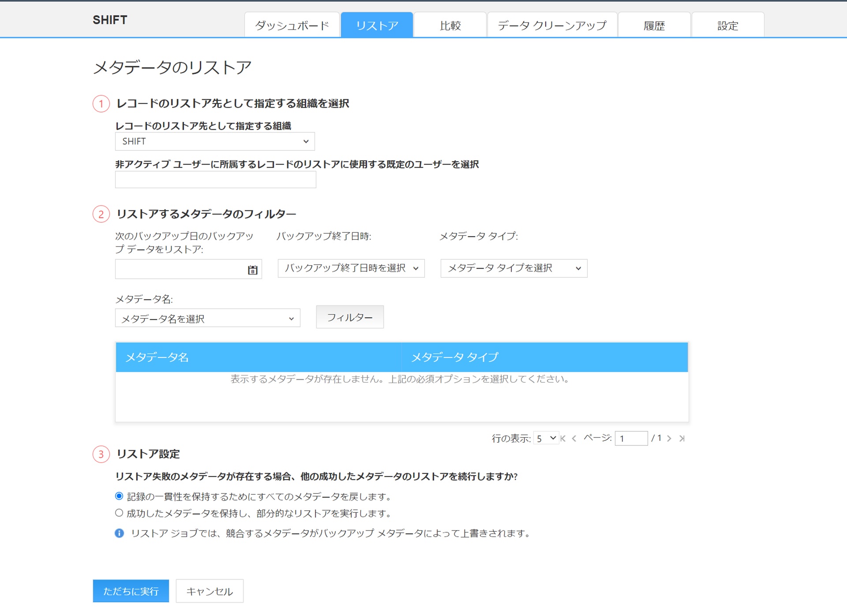Go to next page arrow
Image resolution: width=847 pixels, height=616 pixels.
(x=669, y=438)
